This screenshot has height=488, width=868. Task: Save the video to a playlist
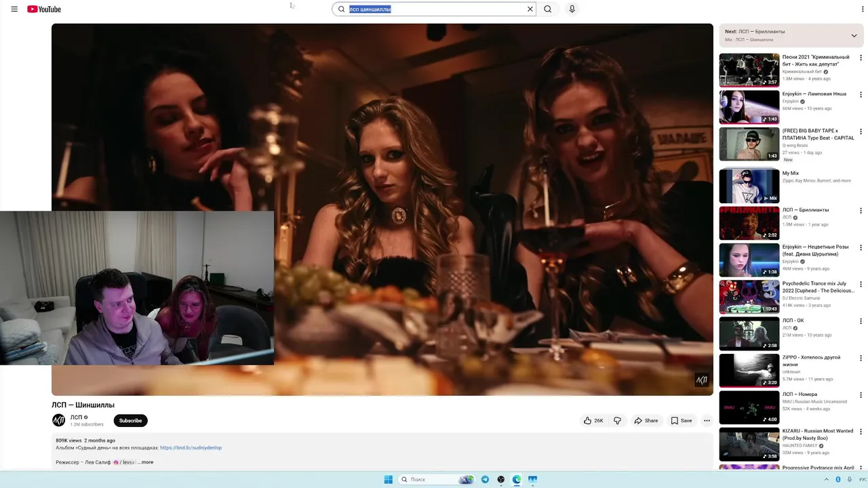tap(682, 420)
